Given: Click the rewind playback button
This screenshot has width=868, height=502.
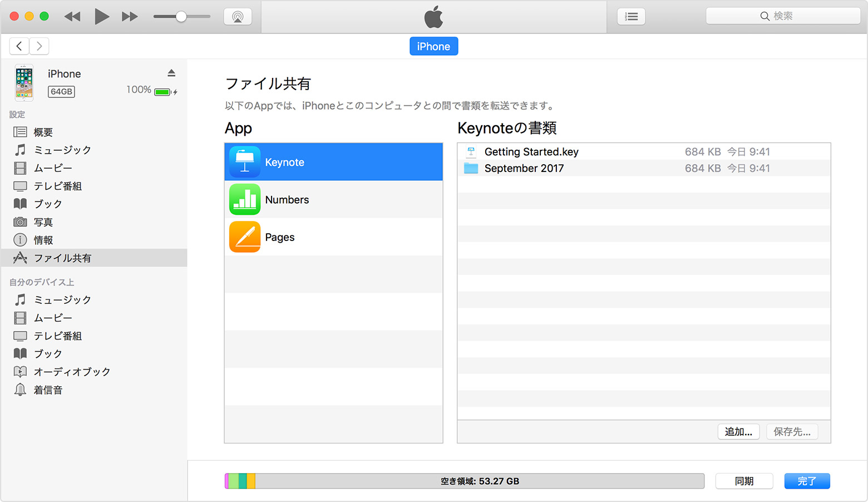Looking at the screenshot, I should pyautogui.click(x=72, y=17).
